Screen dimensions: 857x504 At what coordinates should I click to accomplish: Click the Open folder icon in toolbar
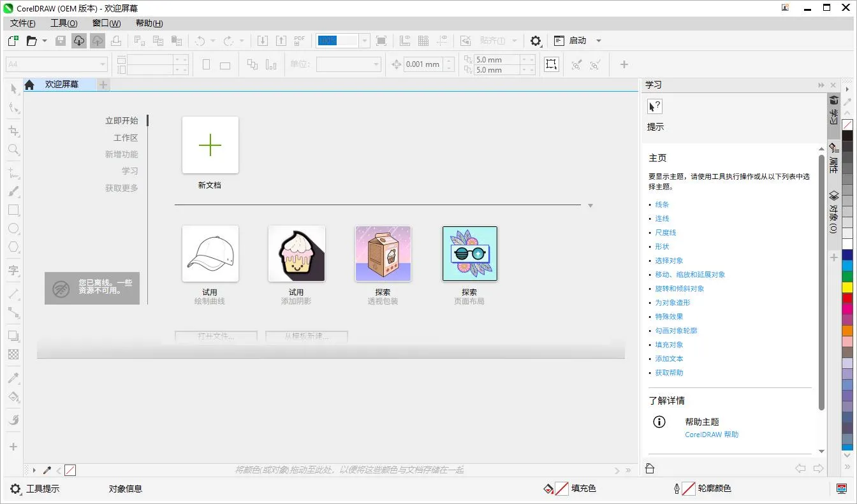31,41
